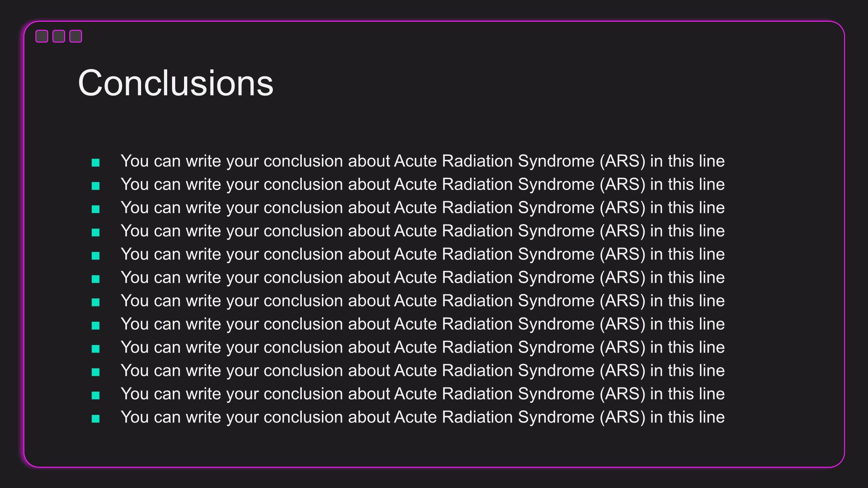868x488 pixels.
Task: Select the tenth conclusion text line
Action: pos(423,371)
